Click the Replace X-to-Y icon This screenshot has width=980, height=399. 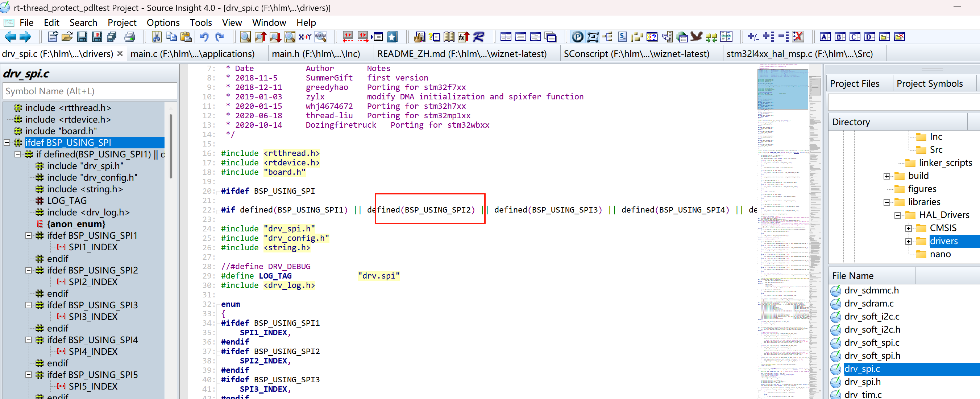pos(305,37)
